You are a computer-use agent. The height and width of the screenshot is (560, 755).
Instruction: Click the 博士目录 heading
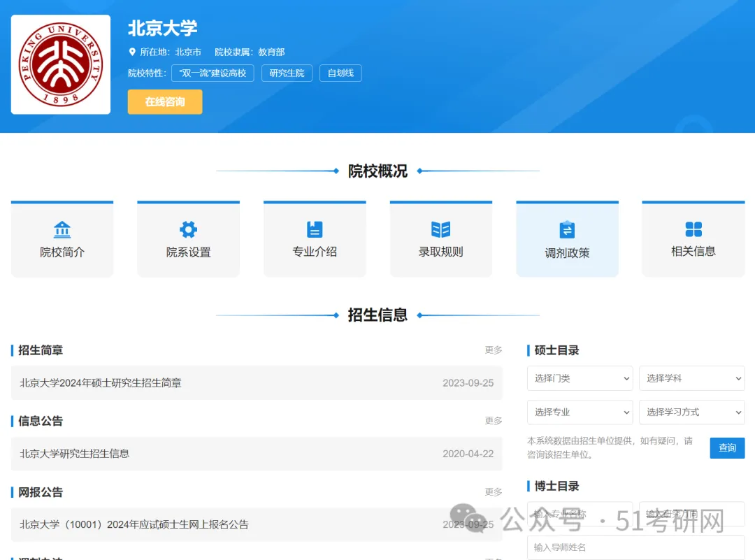[556, 486]
